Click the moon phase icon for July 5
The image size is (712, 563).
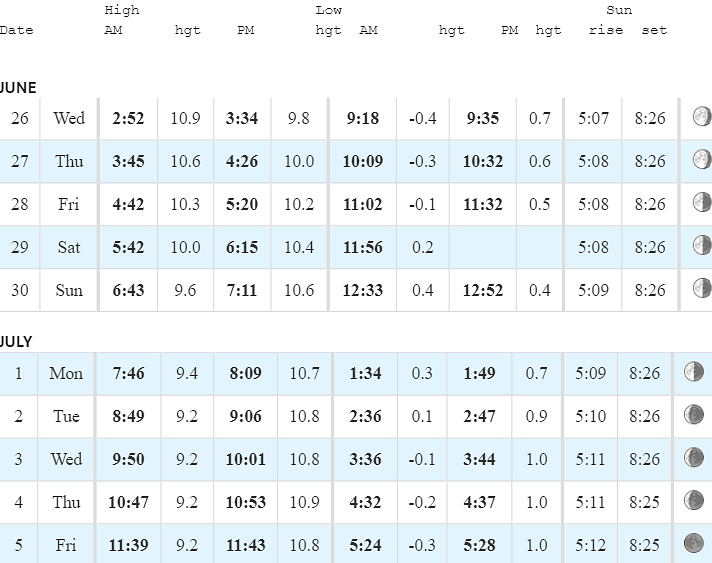[x=694, y=543]
